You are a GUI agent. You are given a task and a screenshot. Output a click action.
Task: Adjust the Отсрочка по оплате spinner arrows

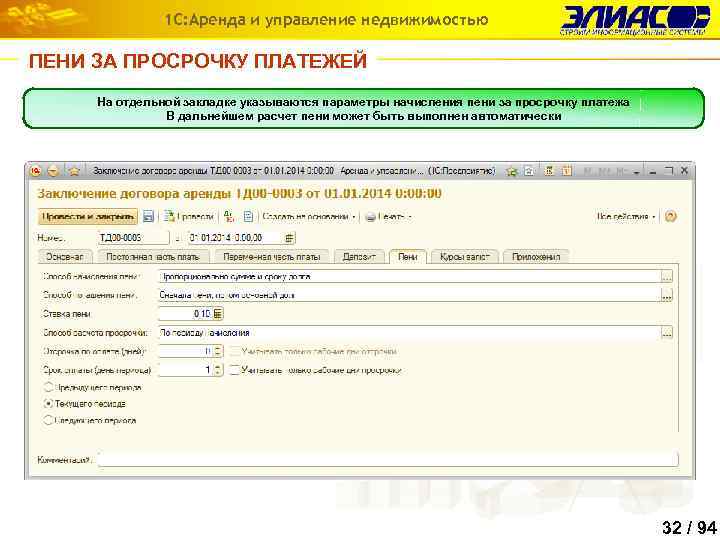218,351
